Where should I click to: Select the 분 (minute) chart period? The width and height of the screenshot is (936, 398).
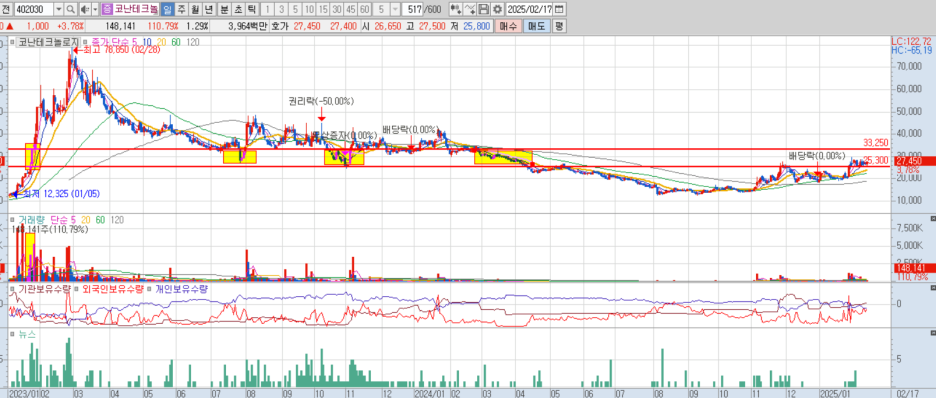tap(223, 9)
